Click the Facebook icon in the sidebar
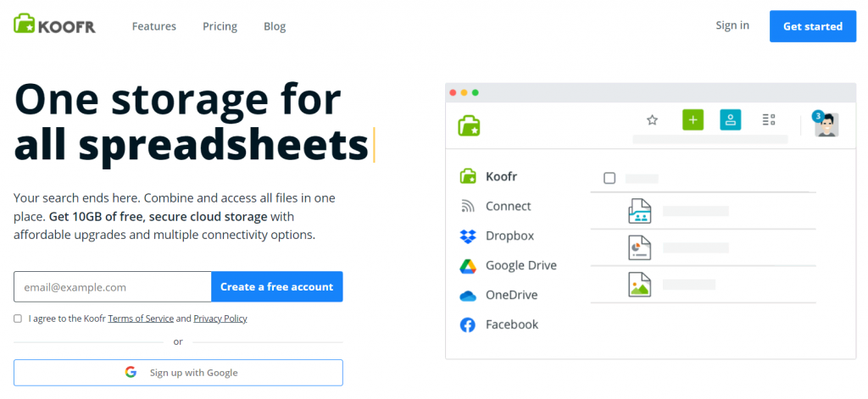 pyautogui.click(x=468, y=325)
